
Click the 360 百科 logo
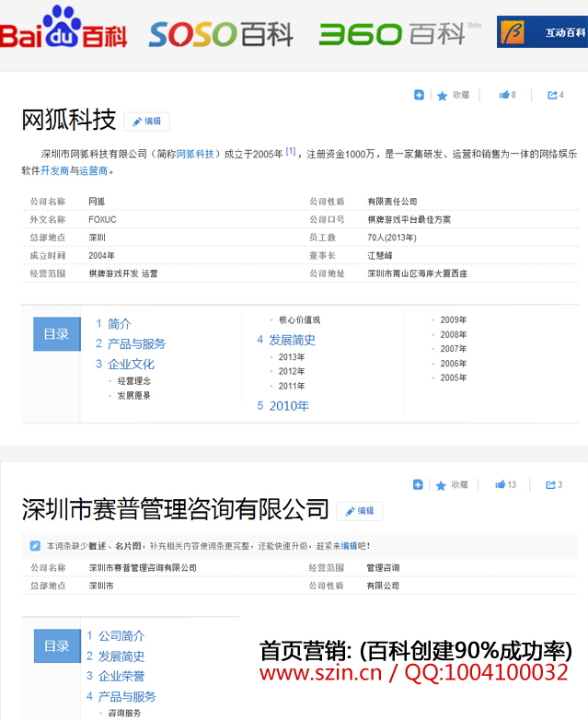[x=393, y=34]
